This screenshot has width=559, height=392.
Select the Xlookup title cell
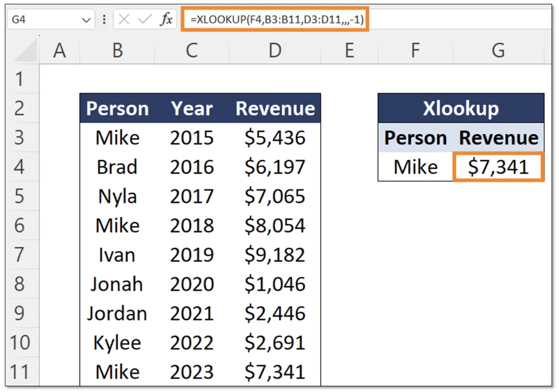461,108
